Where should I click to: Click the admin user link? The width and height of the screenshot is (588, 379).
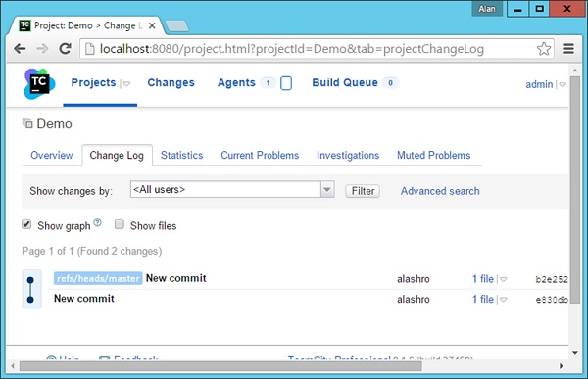[539, 85]
